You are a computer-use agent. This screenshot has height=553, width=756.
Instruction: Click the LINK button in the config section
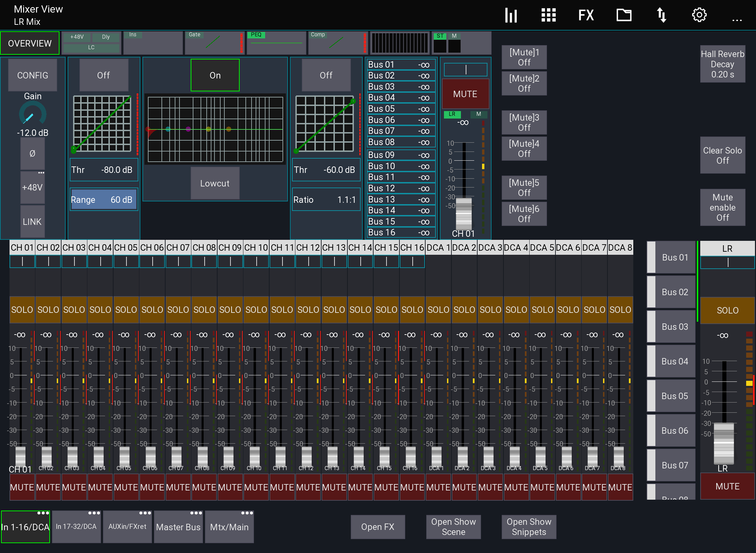32,221
